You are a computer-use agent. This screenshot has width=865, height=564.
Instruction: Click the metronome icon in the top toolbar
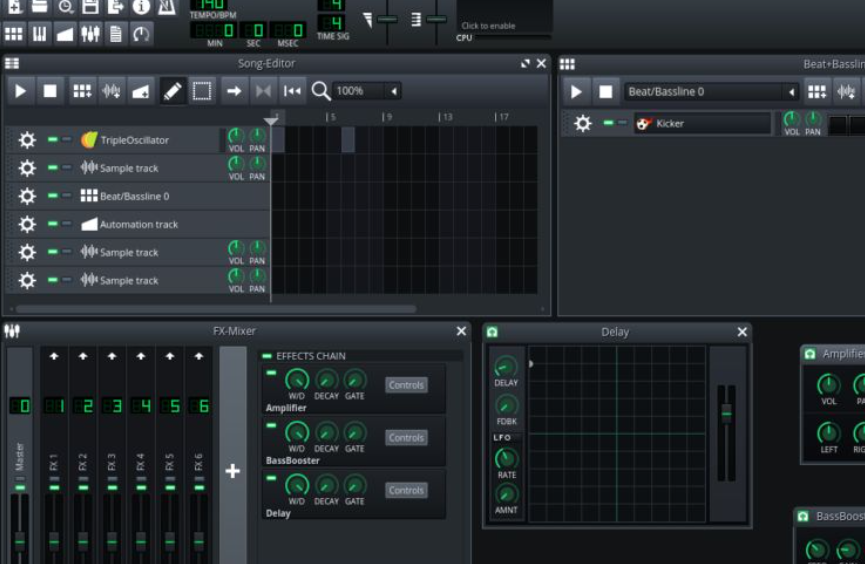pyautogui.click(x=166, y=7)
